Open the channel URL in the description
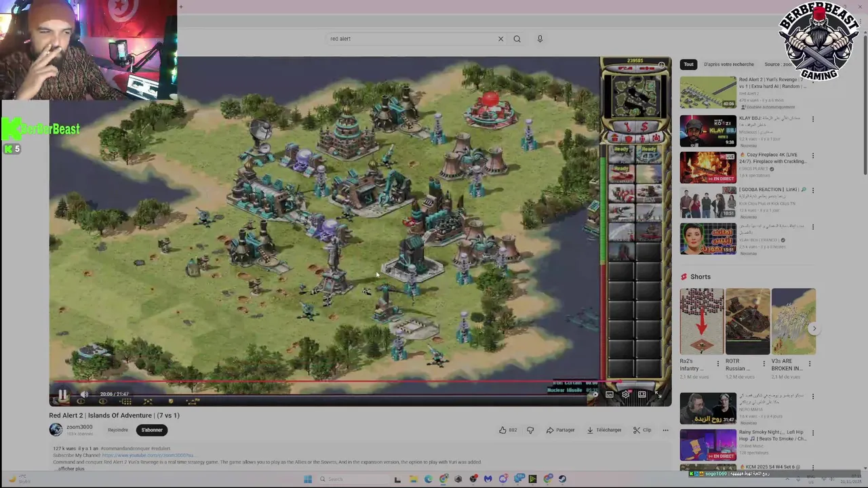This screenshot has height=488, width=868. pyautogui.click(x=148, y=455)
